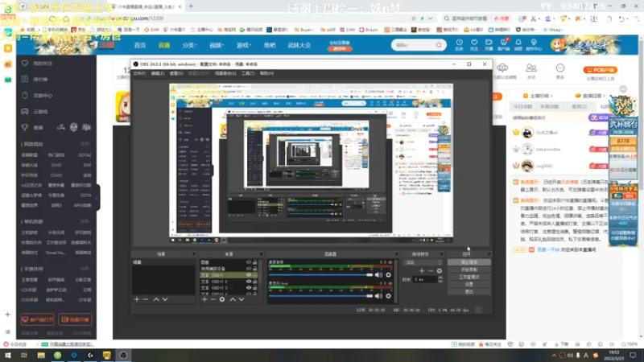The height and width of the screenshot is (362, 644).
Task: Click 退出 exit button in OBS controls
Action: point(469,291)
